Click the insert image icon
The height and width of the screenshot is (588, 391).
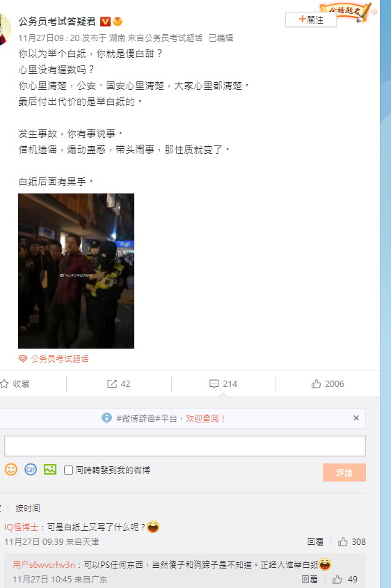click(x=50, y=470)
